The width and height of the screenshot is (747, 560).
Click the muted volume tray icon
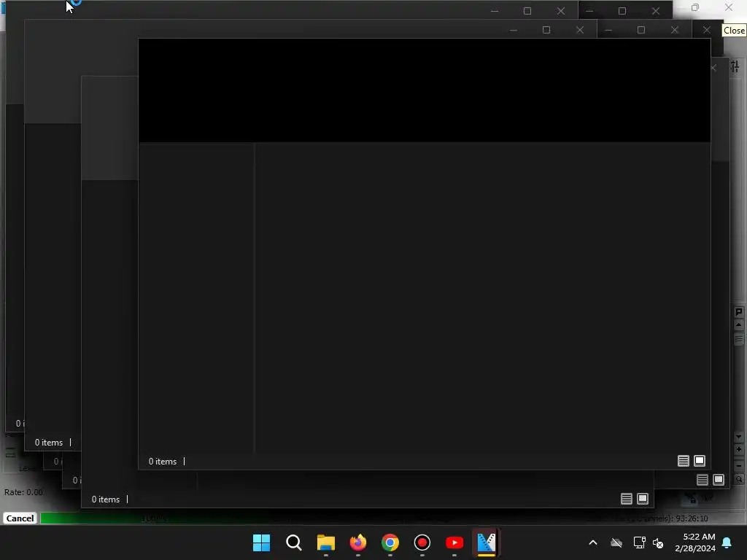click(x=659, y=542)
